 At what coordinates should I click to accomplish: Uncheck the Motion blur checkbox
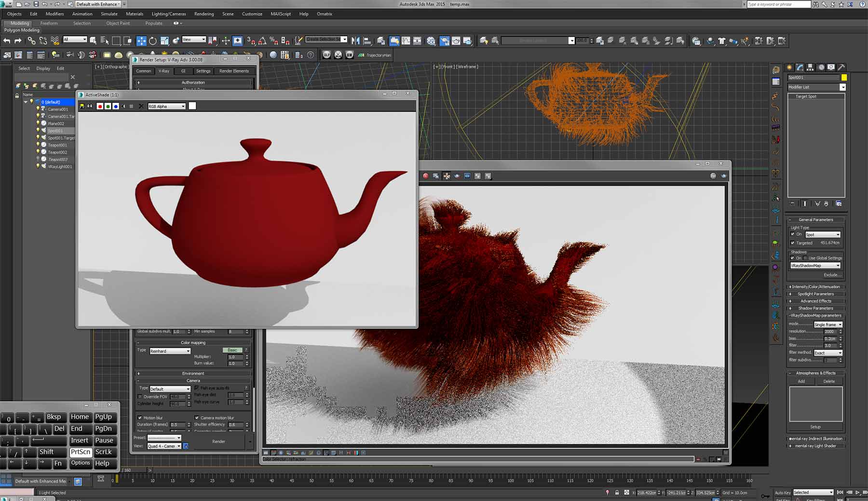(140, 418)
